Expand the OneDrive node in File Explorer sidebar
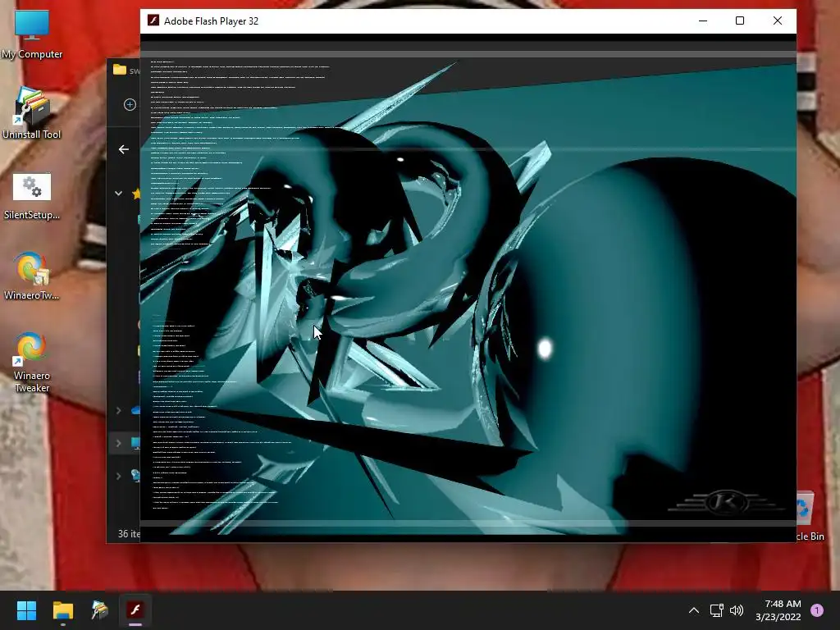 [118, 410]
